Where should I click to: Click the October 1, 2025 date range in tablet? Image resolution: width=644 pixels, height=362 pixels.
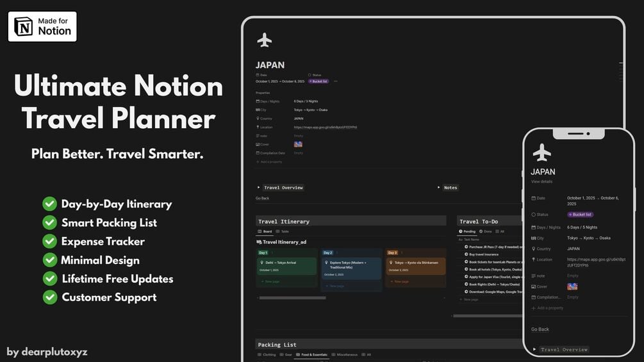[x=279, y=81]
